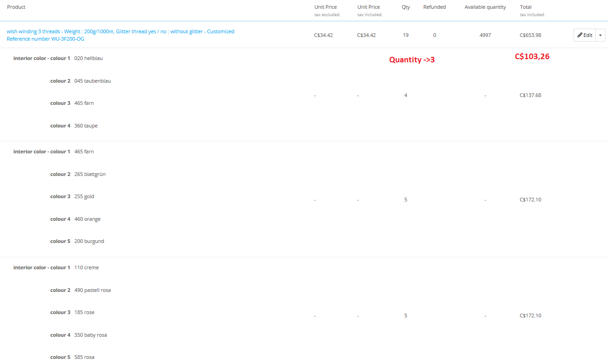Select the C$653.98 product total
612x364 pixels.
(x=530, y=35)
